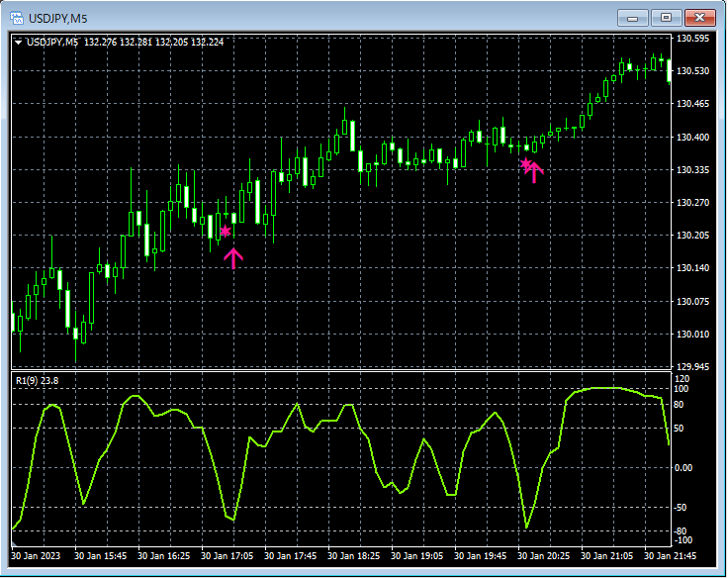Open the chart menu triangle beside USDJPY,M5
This screenshot has width=728, height=578.
[19, 43]
